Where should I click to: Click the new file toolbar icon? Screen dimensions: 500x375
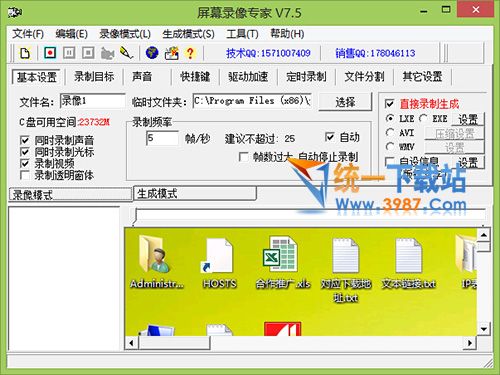(25, 53)
